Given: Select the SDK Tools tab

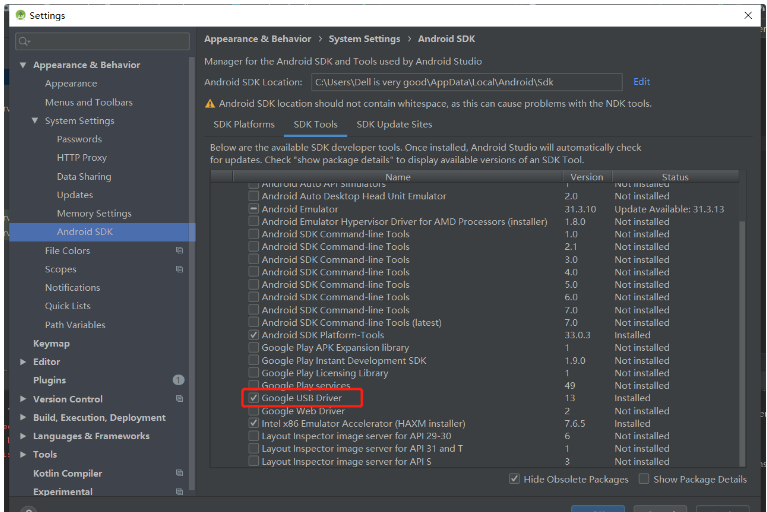Looking at the screenshot, I should pos(316,125).
